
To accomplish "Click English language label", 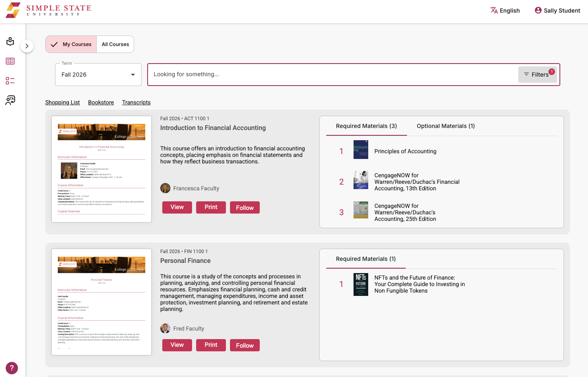I will 510,11.
